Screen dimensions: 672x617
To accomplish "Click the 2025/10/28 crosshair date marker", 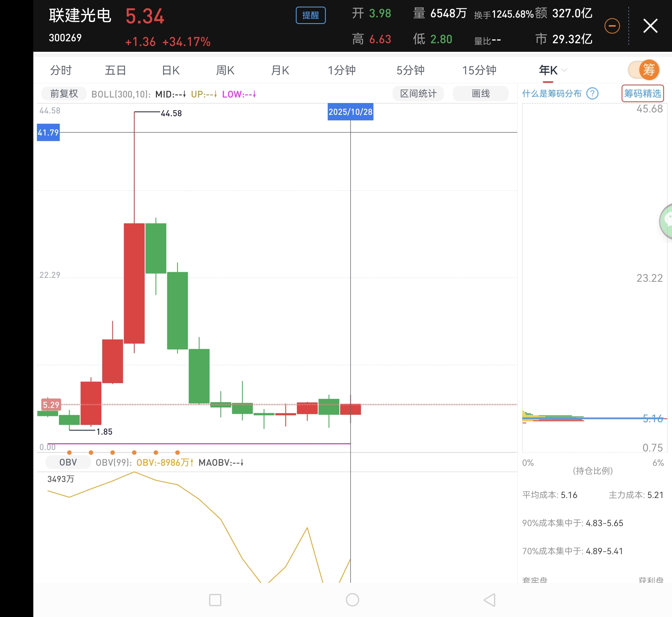I will pos(350,112).
